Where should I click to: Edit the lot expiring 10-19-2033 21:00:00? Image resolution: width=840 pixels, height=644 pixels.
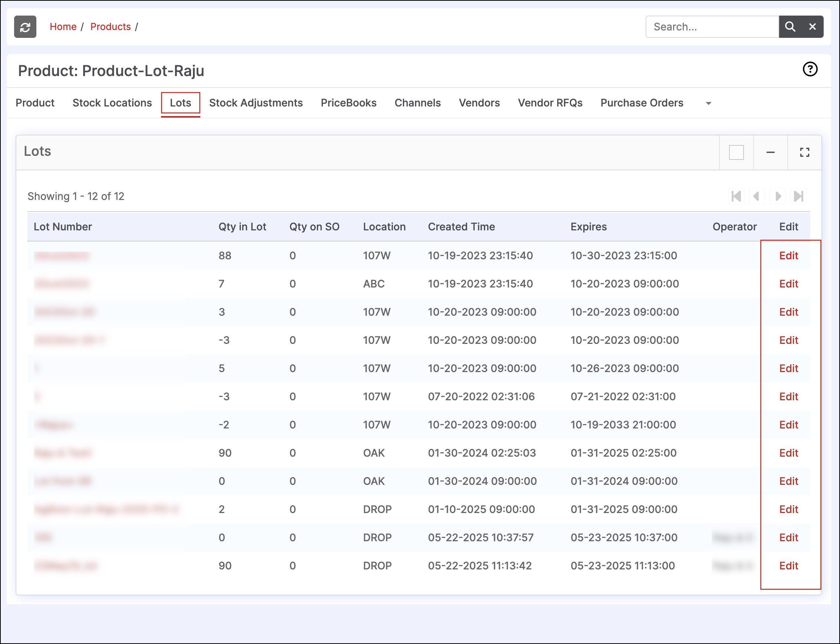tap(789, 425)
